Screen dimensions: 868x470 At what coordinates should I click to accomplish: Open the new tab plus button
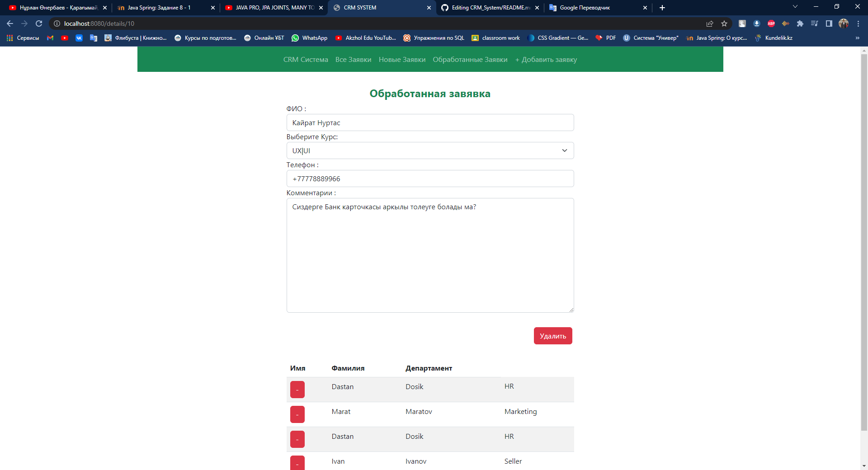[x=662, y=8]
